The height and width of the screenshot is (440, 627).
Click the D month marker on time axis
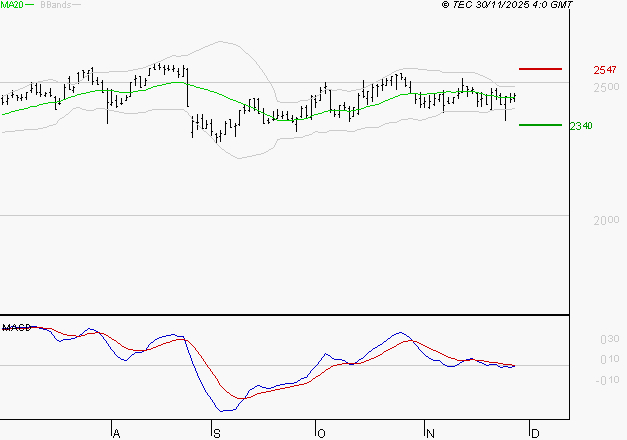535,434
